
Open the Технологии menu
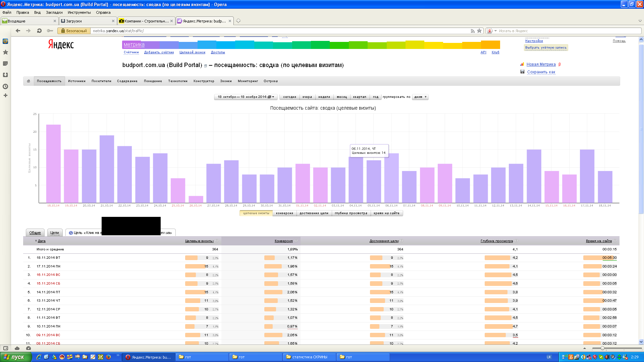(178, 81)
